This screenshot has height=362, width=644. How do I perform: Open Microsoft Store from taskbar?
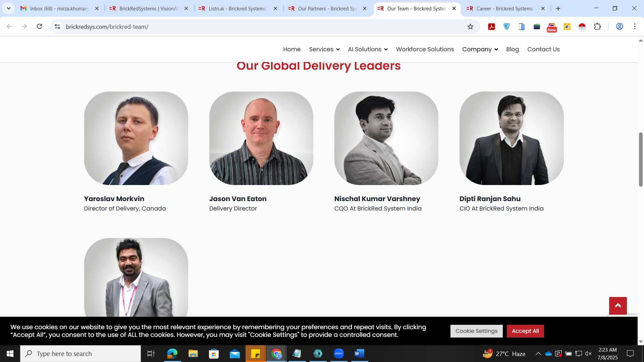(214, 354)
